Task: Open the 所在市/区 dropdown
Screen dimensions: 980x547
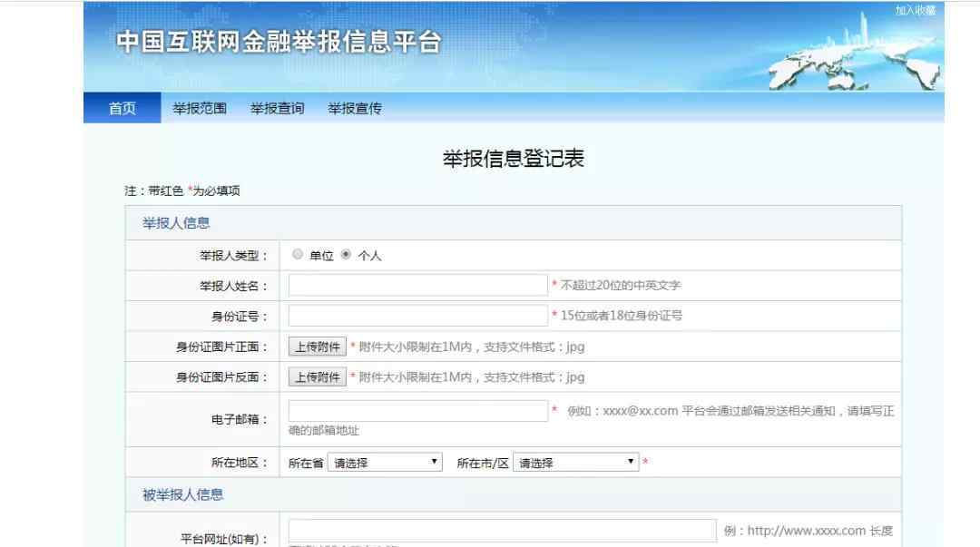Action: pos(575,463)
